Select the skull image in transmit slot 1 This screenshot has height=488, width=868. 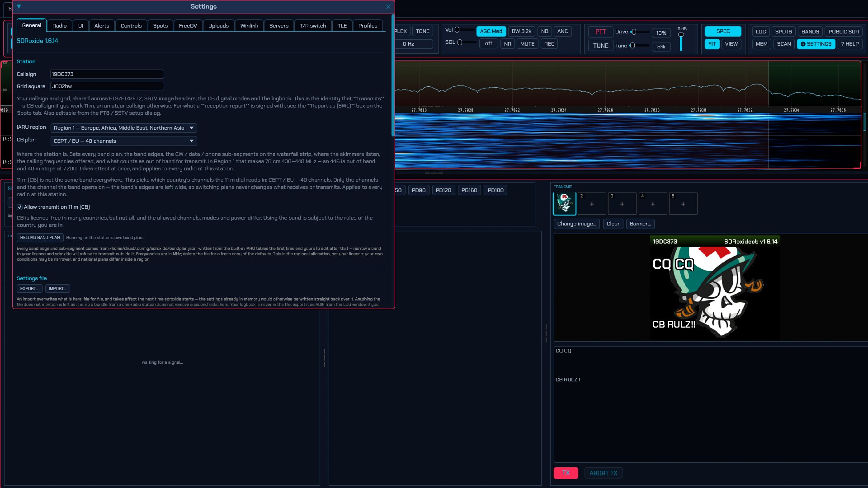(x=565, y=204)
